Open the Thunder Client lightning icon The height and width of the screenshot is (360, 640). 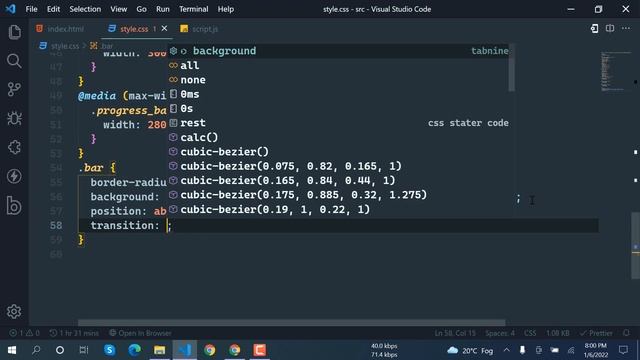pyautogui.click(x=14, y=176)
